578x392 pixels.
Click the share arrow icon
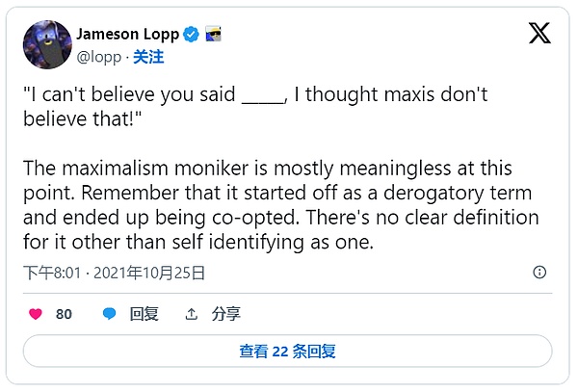coord(191,314)
